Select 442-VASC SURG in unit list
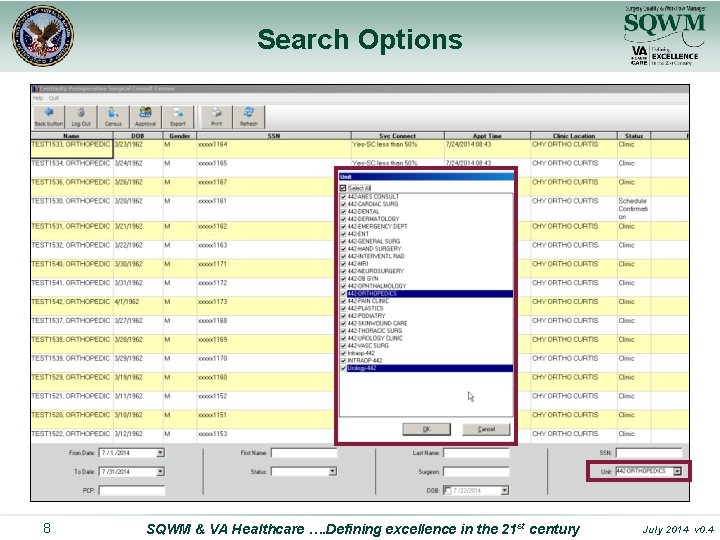Image resolution: width=720 pixels, height=540 pixels. point(368,345)
